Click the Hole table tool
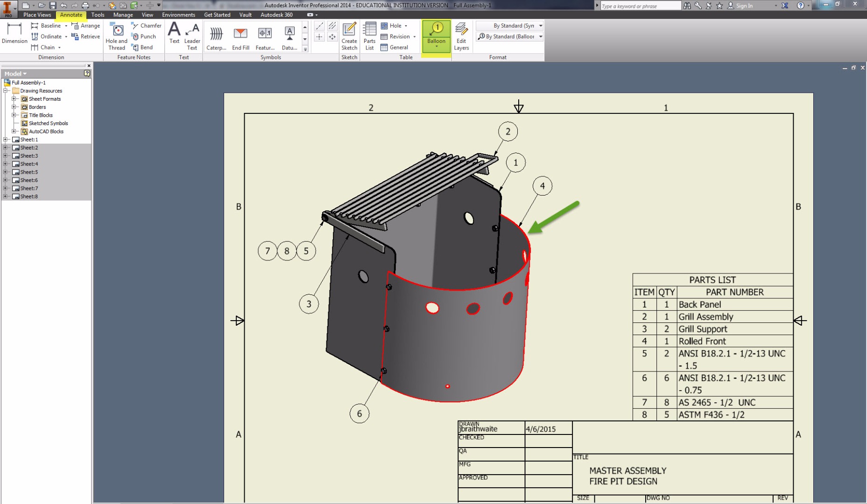 click(x=391, y=26)
